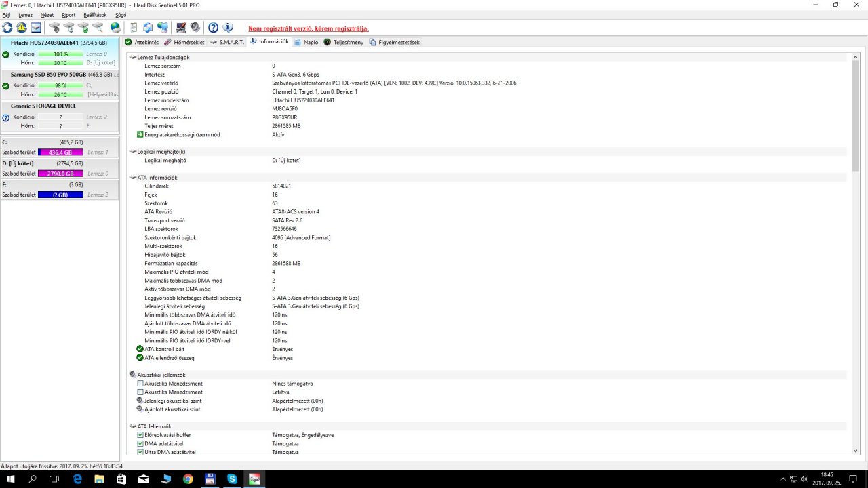Collapse the ATA Jellemzők section
Screen dimensions: 868x488
pyautogui.click(x=132, y=426)
